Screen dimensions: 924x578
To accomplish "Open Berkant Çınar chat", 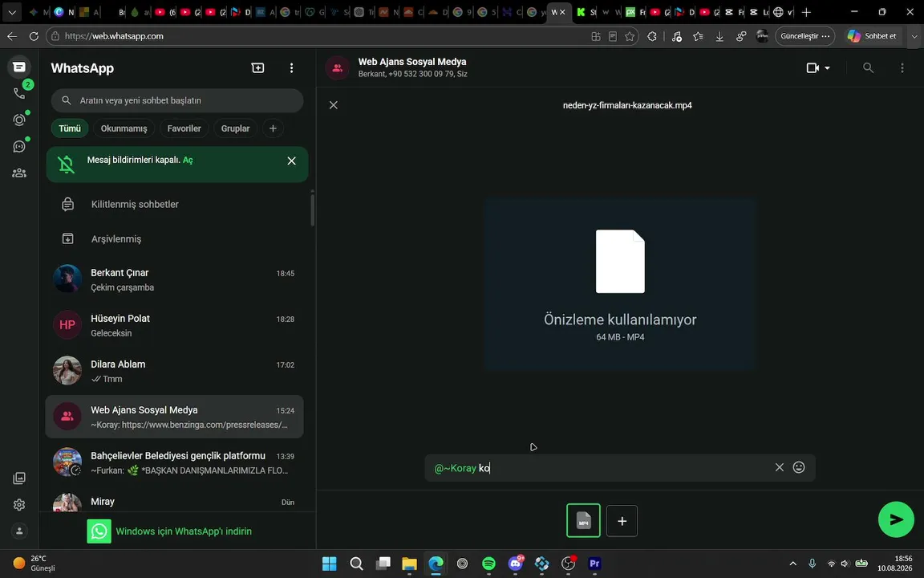I will coord(174,279).
